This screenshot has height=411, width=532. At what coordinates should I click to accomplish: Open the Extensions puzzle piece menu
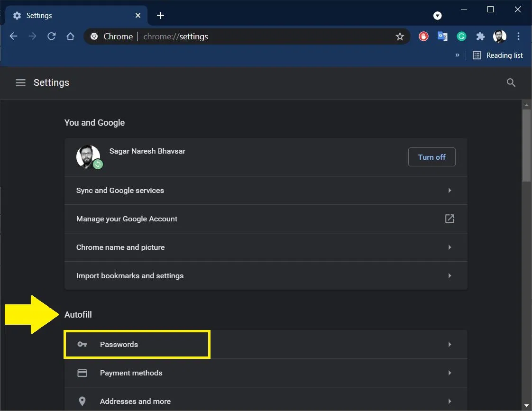(x=480, y=36)
